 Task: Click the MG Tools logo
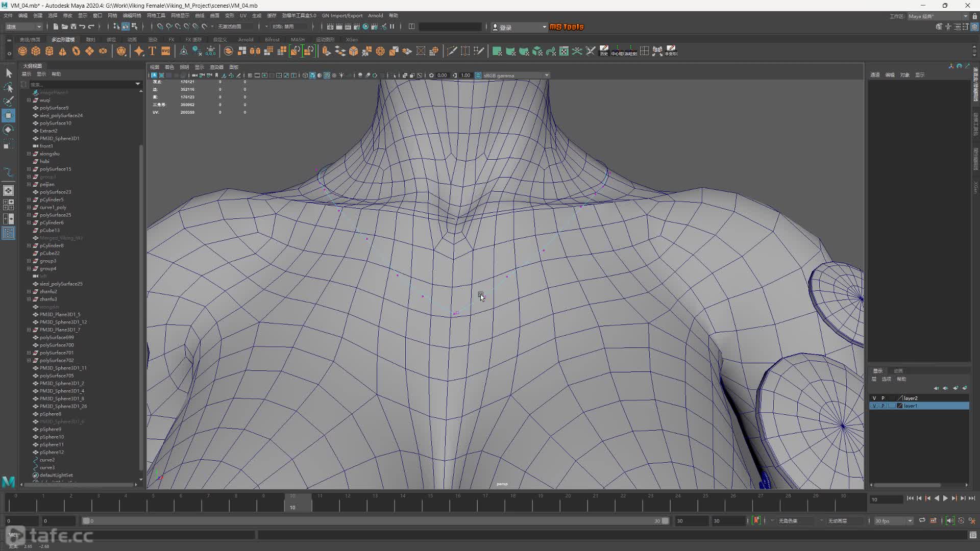[567, 27]
